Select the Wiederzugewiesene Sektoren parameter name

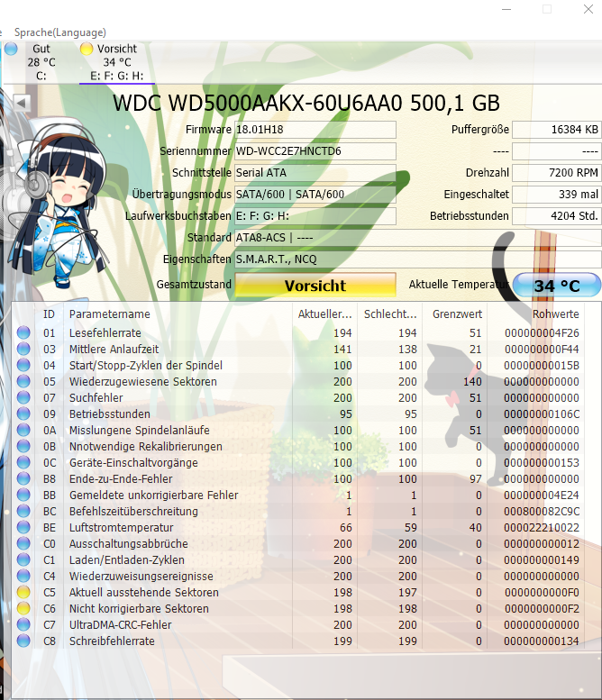point(143,382)
